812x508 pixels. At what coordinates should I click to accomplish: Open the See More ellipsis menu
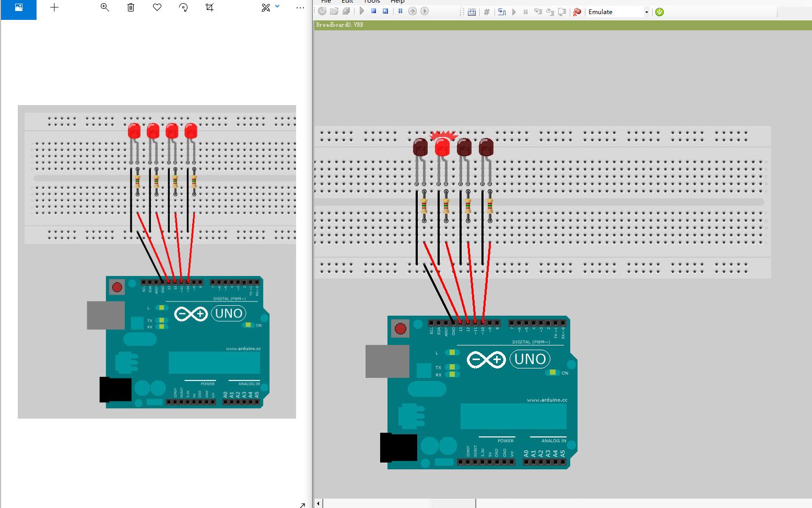click(x=300, y=8)
